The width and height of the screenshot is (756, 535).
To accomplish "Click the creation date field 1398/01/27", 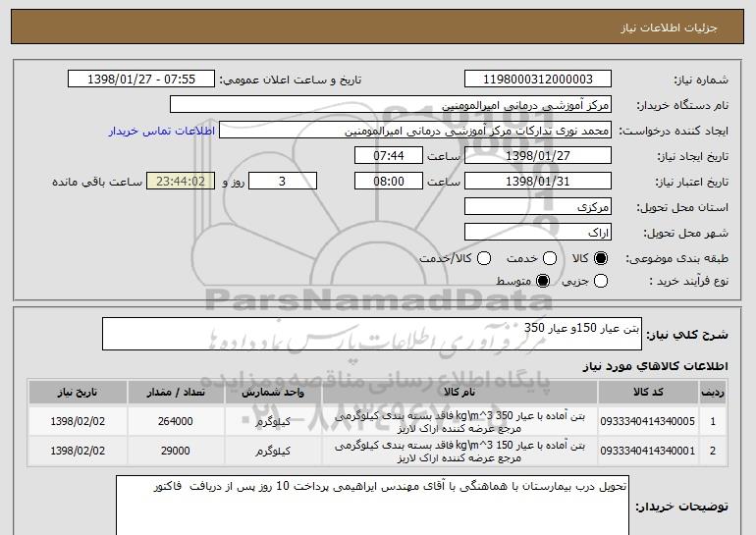I will (x=538, y=155).
